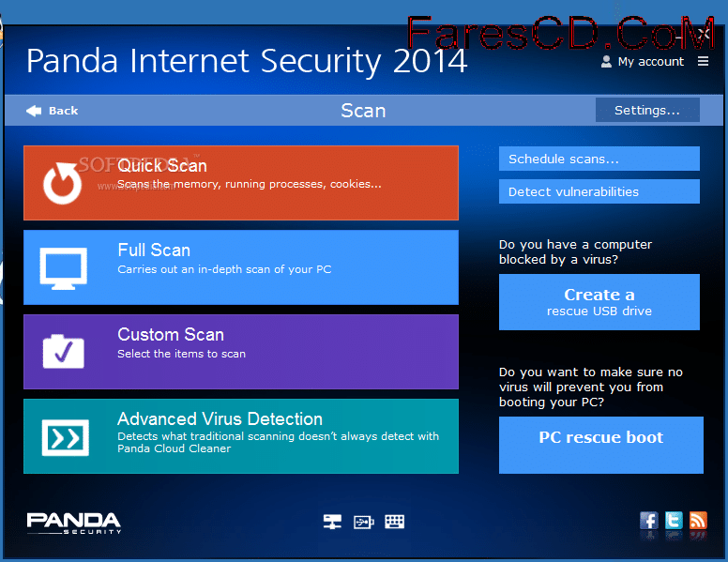Open the hamburger menu icon
728x562 pixels.
[703, 61]
